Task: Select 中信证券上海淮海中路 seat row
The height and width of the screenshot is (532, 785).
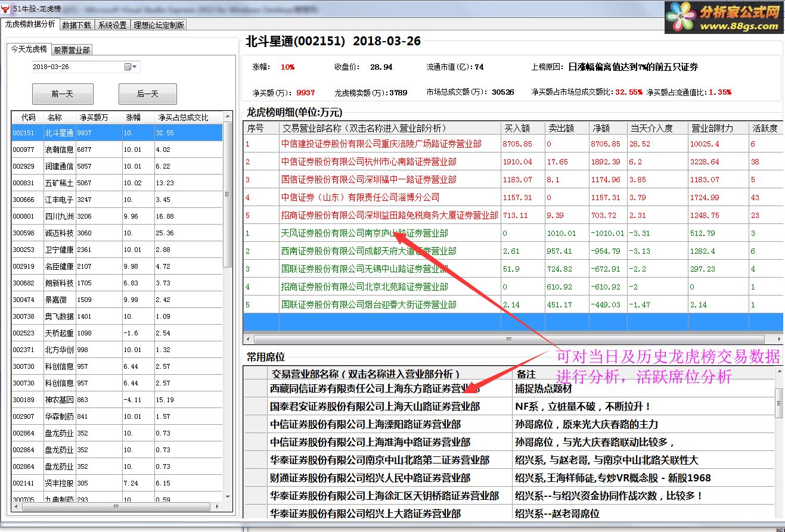Action: tap(509, 442)
